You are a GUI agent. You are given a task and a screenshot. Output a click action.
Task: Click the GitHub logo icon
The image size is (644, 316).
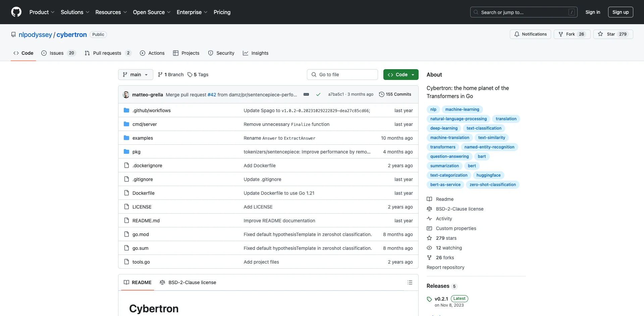point(16,12)
